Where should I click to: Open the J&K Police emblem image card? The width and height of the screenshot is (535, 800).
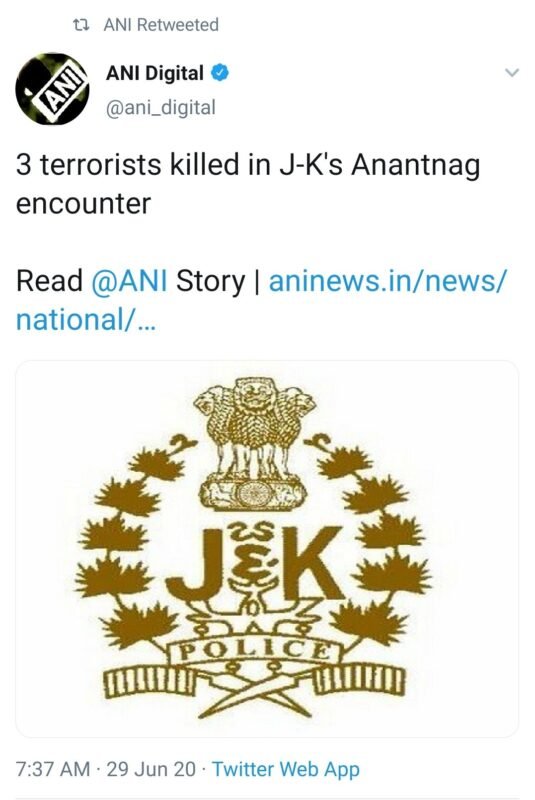[267, 549]
